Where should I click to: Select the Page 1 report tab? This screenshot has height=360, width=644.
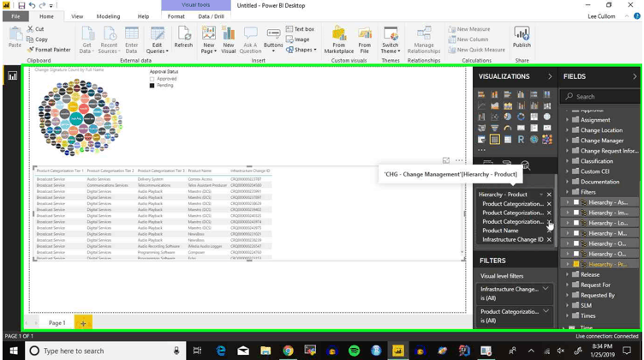(57, 323)
